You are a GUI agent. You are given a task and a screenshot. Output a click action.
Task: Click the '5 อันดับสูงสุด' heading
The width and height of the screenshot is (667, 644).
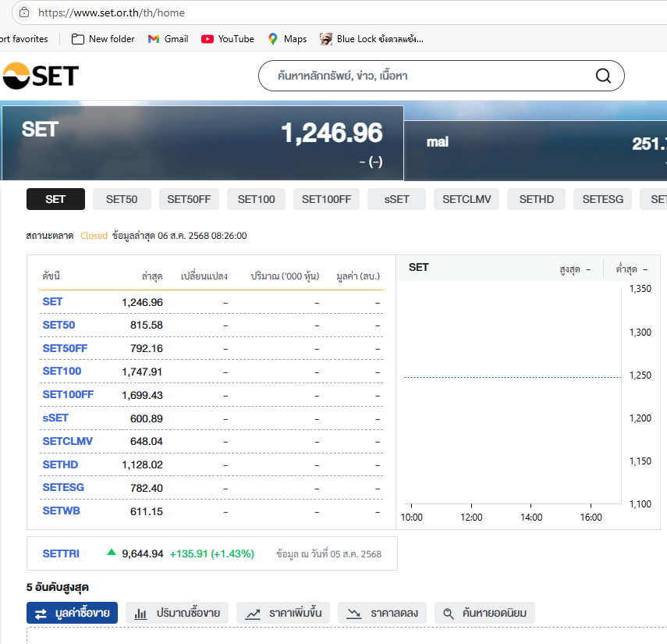58,587
